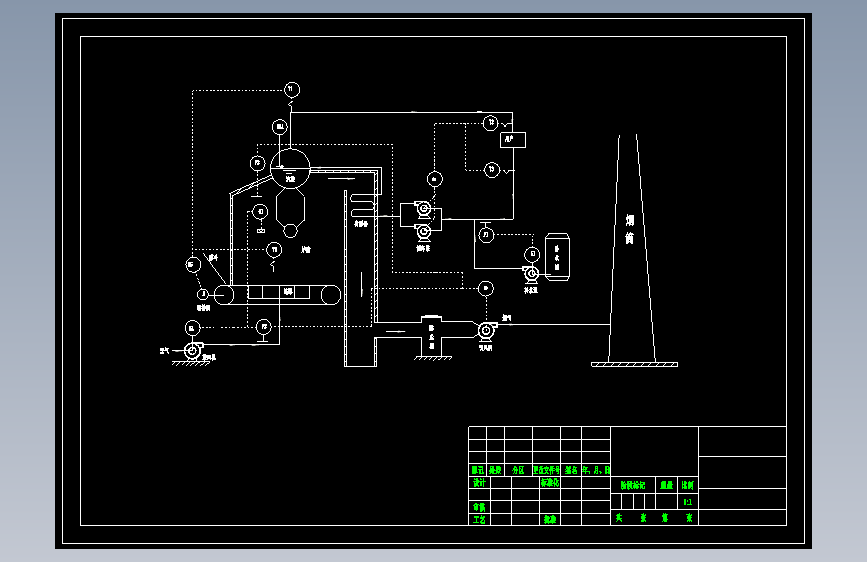Select the 审核 review cell
This screenshot has width=867, height=562.
point(479,507)
